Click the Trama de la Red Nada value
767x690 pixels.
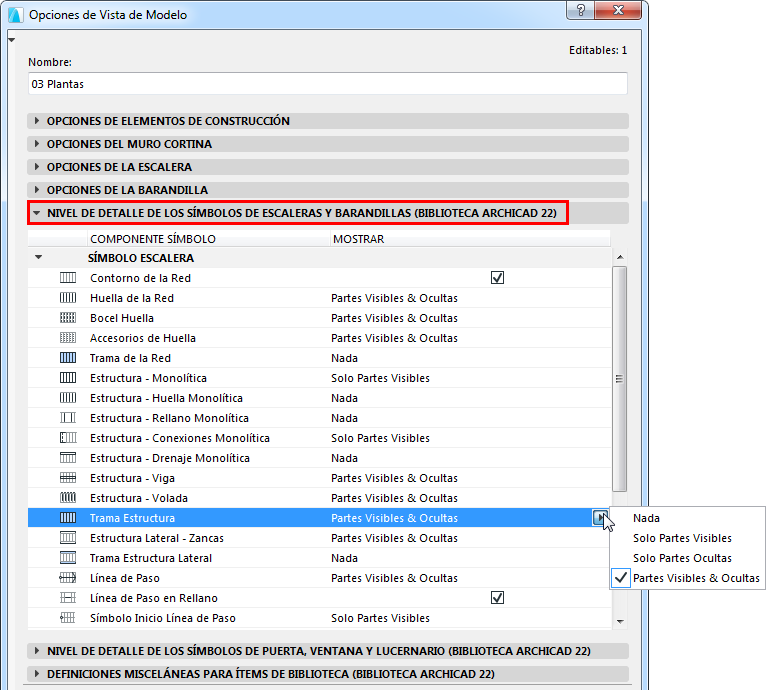(x=344, y=358)
